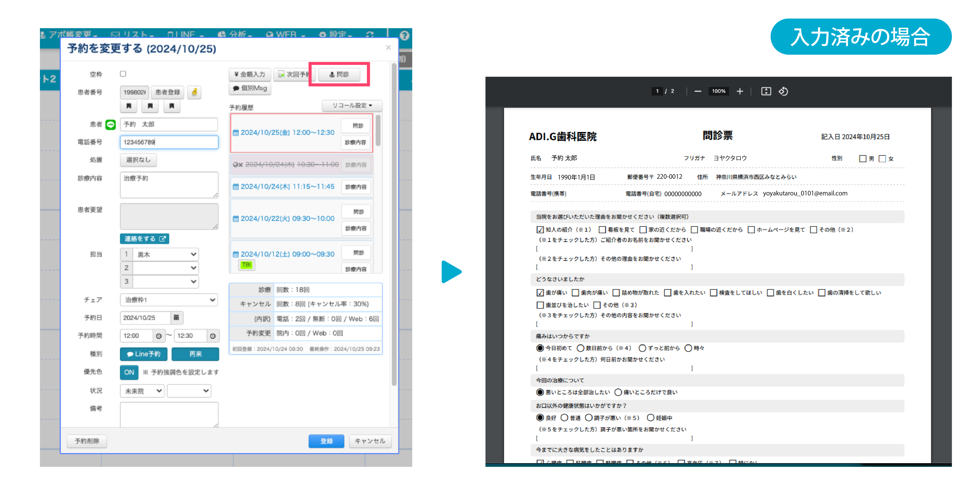The image size is (980, 495).
Task: Click the green LINE icon next to 患者
Action: pos(110,124)
